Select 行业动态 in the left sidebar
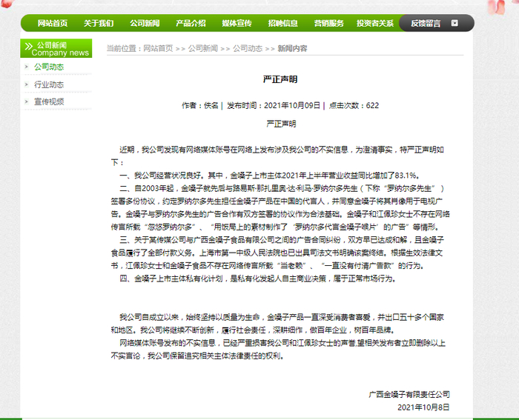 coord(49,84)
